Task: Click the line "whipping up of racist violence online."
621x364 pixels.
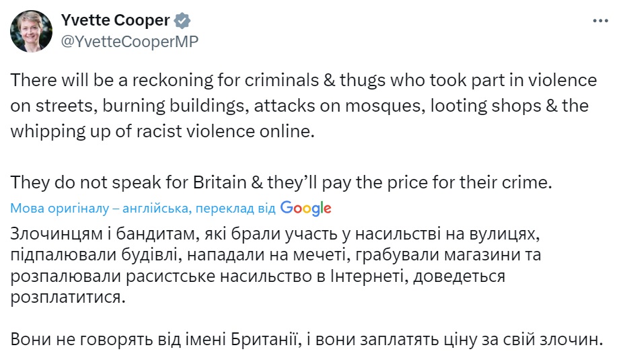Action: click(x=163, y=131)
